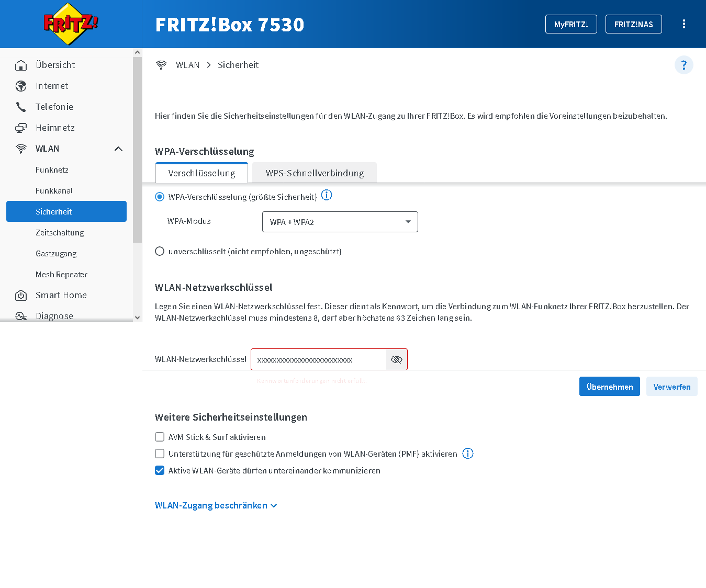This screenshot has height=588, width=706.
Task: Select the WLAN wireless icon
Action: [21, 148]
